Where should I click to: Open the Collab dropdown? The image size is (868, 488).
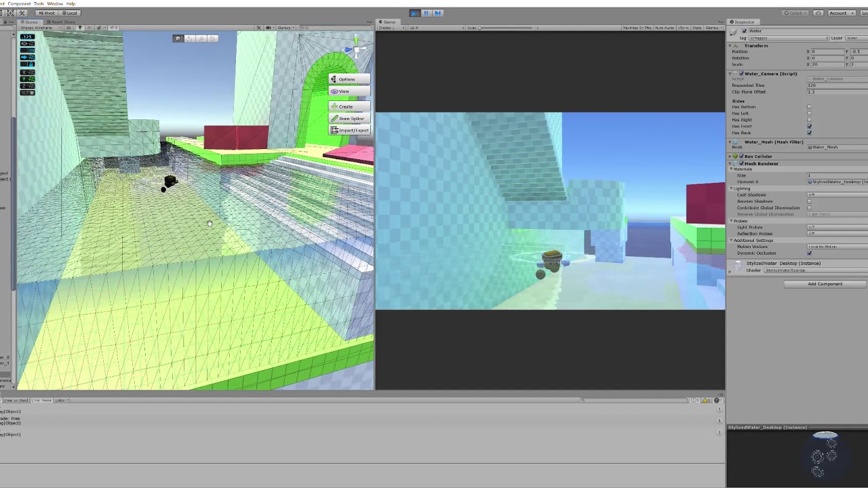pos(795,13)
